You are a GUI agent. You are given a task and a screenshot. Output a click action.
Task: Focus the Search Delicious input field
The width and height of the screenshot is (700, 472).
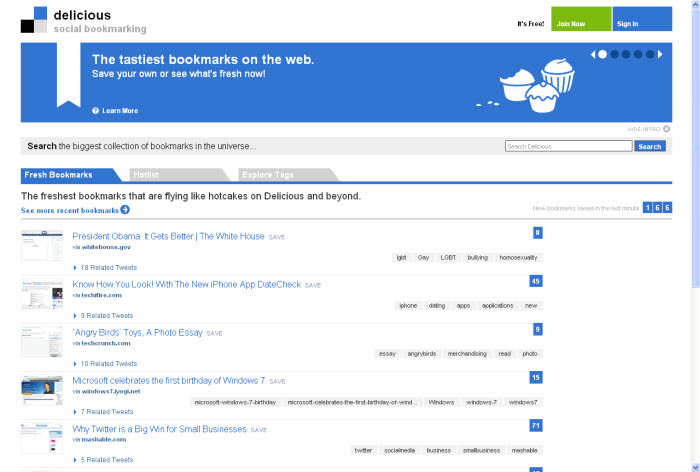tap(568, 146)
